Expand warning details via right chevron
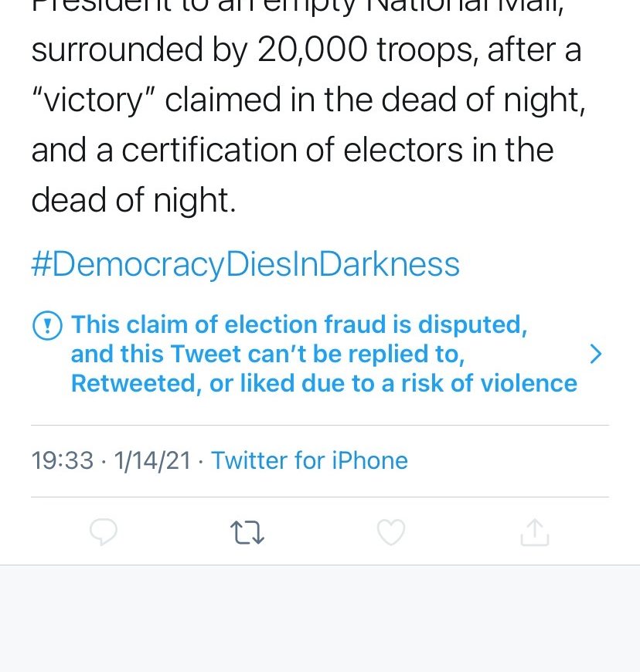The height and width of the screenshot is (672, 640). pos(594,354)
